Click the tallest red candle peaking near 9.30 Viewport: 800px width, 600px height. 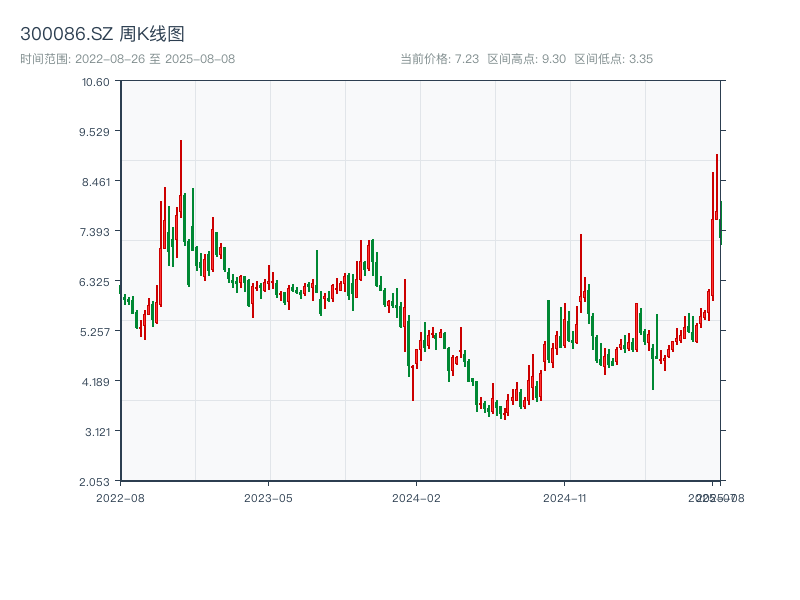(x=181, y=179)
